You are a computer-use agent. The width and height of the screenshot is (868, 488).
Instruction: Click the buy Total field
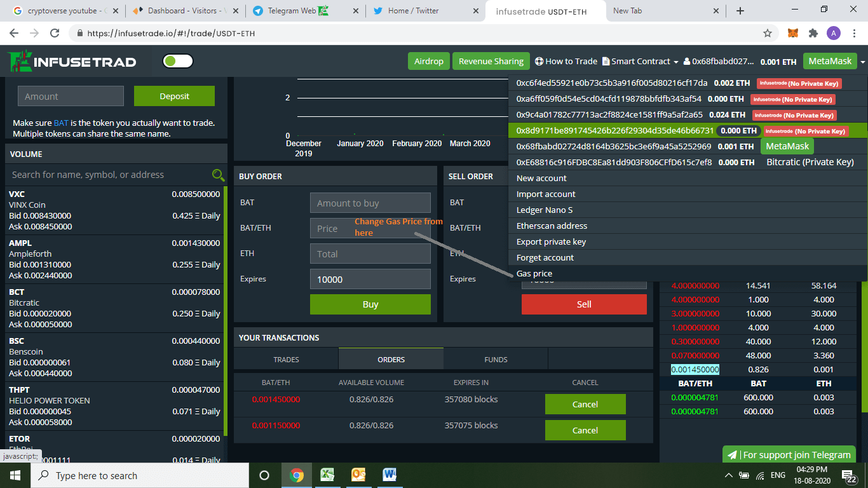coord(370,254)
